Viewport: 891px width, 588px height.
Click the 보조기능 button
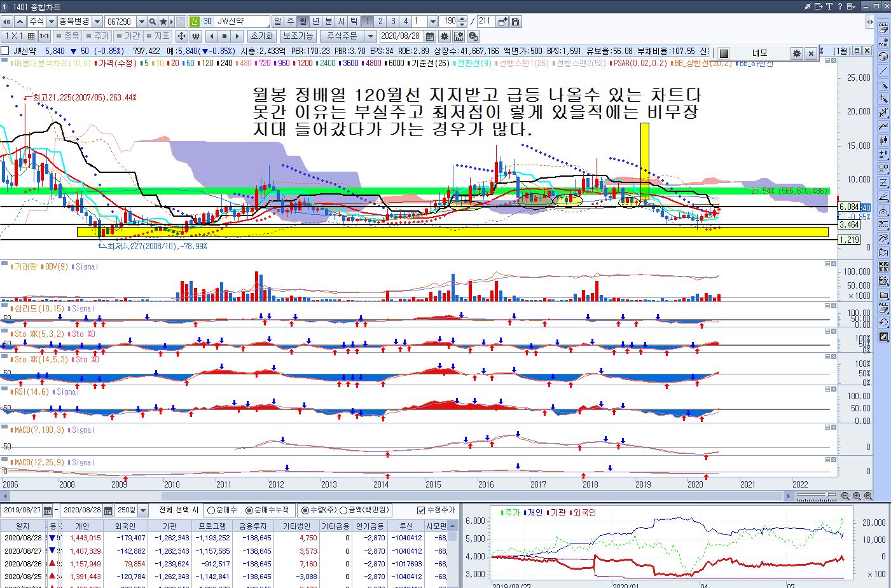298,36
